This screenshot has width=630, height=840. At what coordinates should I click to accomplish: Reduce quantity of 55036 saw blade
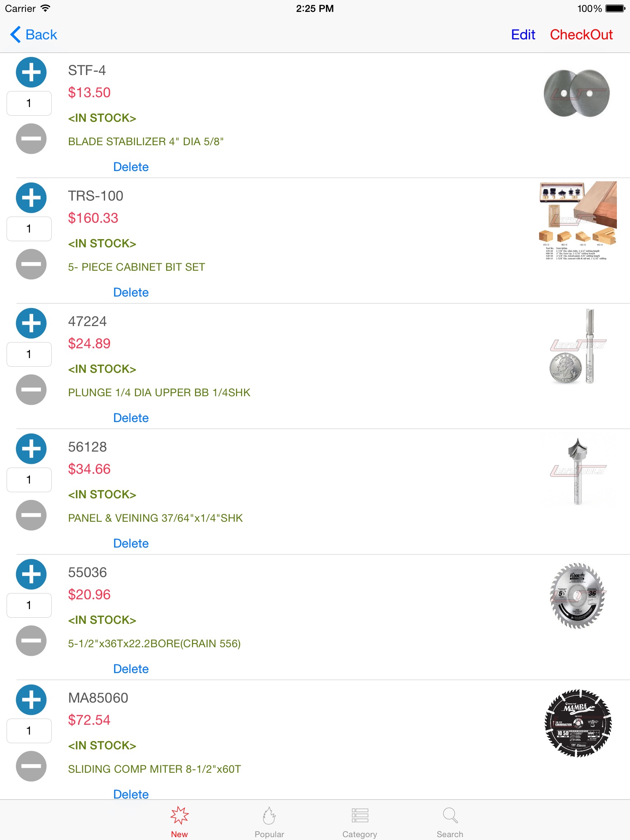click(x=31, y=641)
